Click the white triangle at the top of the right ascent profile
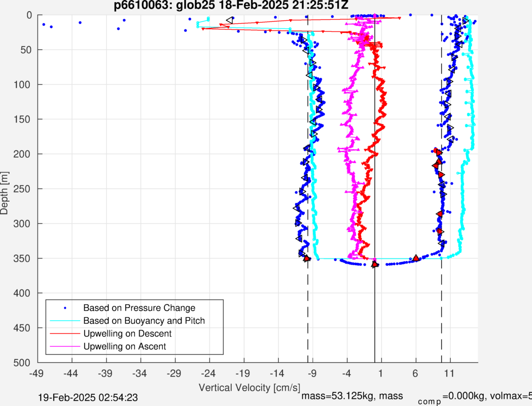The height and width of the screenshot is (406, 532). click(x=466, y=20)
